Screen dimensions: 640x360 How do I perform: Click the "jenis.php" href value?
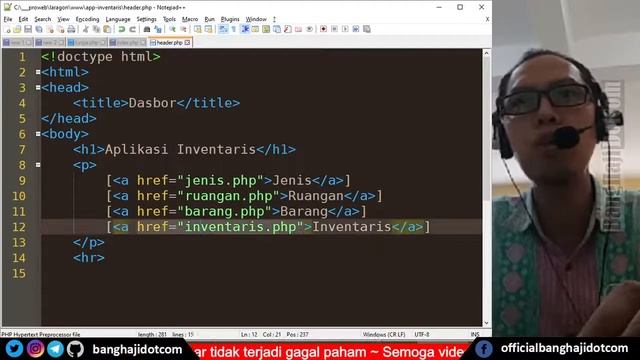coord(221,180)
